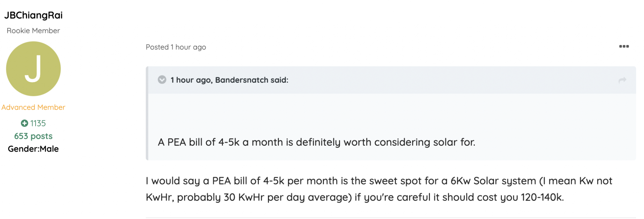Click the divider line beneath the post
644x219 pixels.
[x=391, y=218]
